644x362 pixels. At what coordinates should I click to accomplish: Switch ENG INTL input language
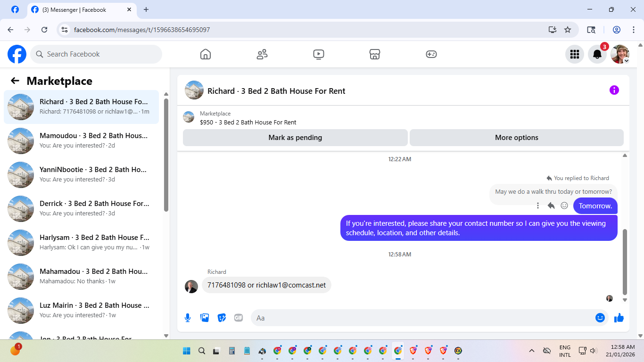[x=565, y=351]
